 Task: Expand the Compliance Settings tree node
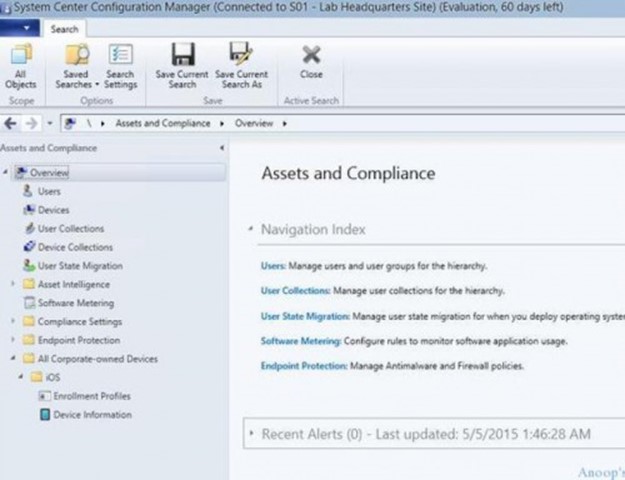[x=13, y=321]
